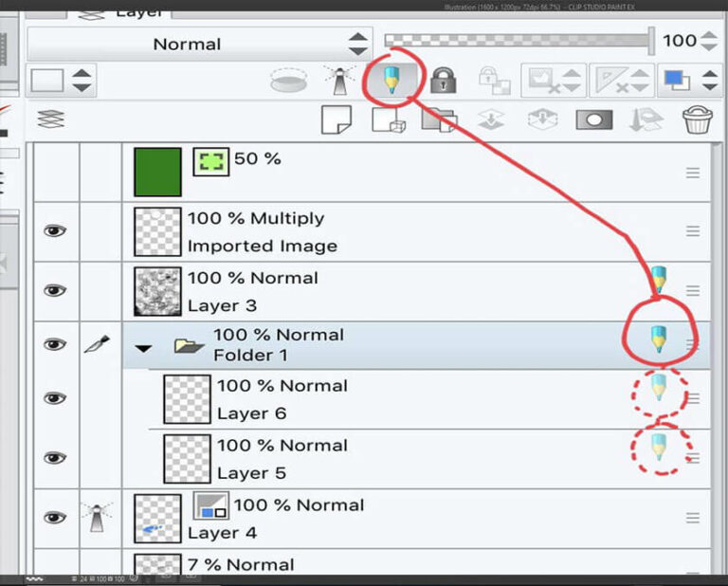Click Merge with Layer Below icon
The height and width of the screenshot is (586, 728).
pyautogui.click(x=542, y=119)
